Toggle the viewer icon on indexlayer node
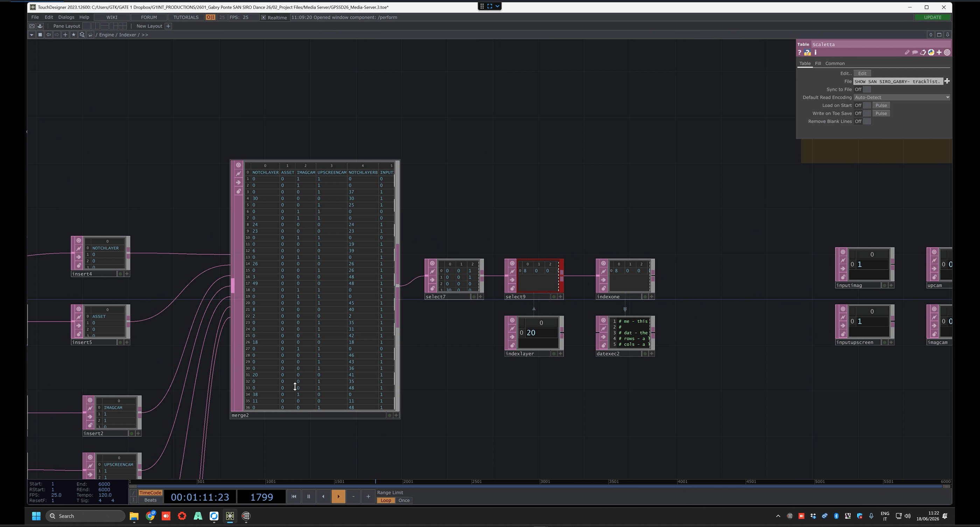The height and width of the screenshot is (527, 980). 512,320
